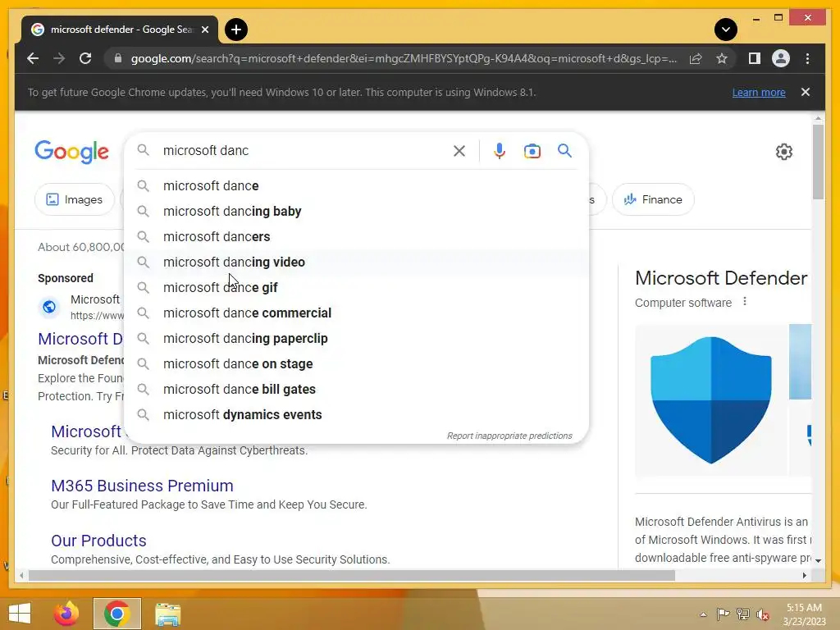Click the horizontal page scrollbar thumb
This screenshot has height=630, width=840.
[352, 575]
